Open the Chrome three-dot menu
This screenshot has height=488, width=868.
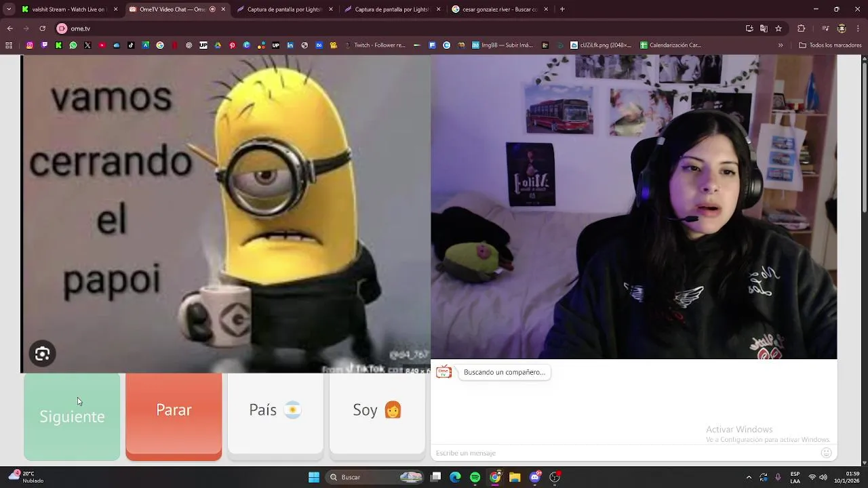(x=858, y=28)
